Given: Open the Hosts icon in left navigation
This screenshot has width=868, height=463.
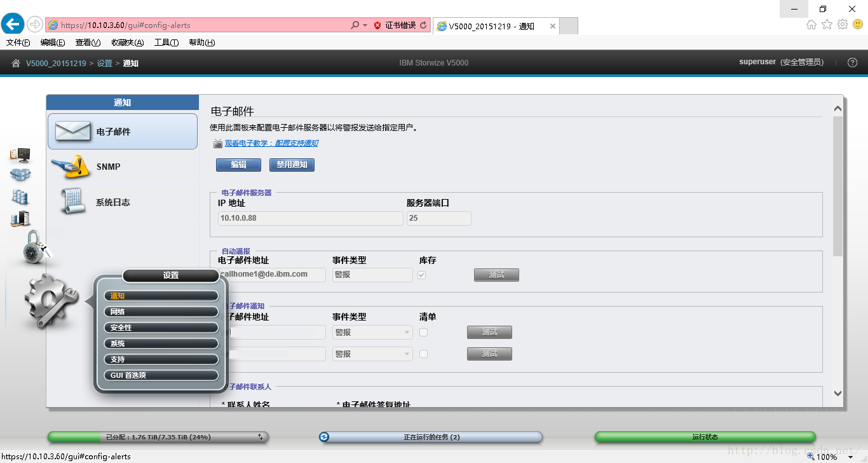Looking at the screenshot, I should [x=20, y=219].
